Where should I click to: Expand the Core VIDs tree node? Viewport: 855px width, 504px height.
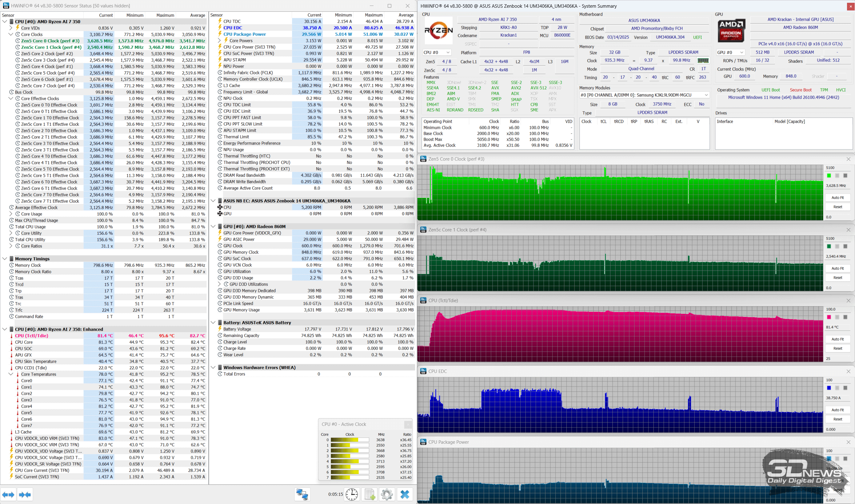click(x=11, y=28)
